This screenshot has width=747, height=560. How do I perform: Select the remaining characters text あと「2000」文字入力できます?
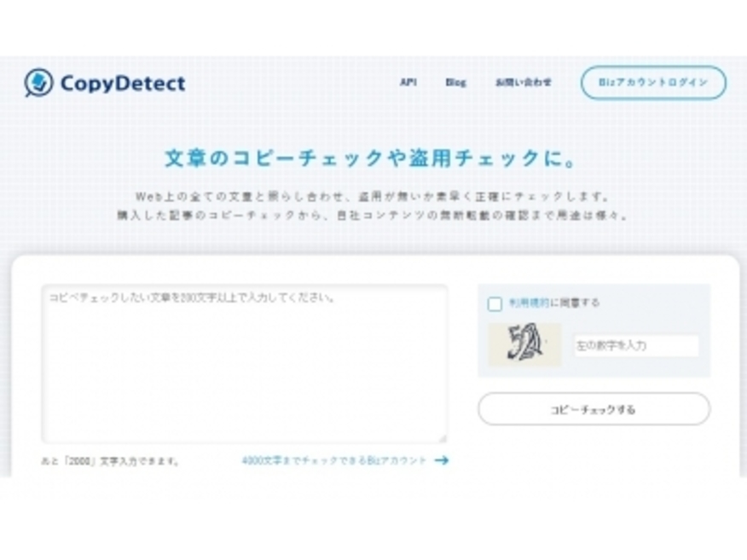111,461
